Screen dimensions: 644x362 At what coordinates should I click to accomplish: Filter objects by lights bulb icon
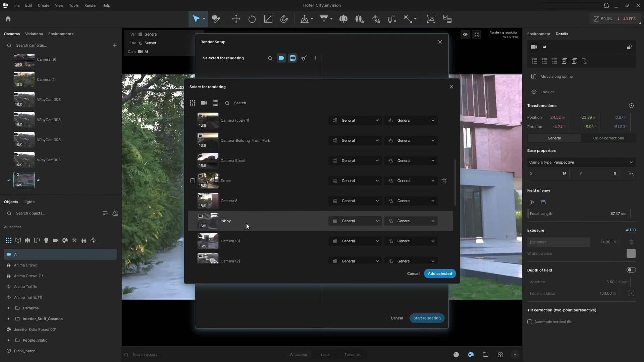click(46, 240)
